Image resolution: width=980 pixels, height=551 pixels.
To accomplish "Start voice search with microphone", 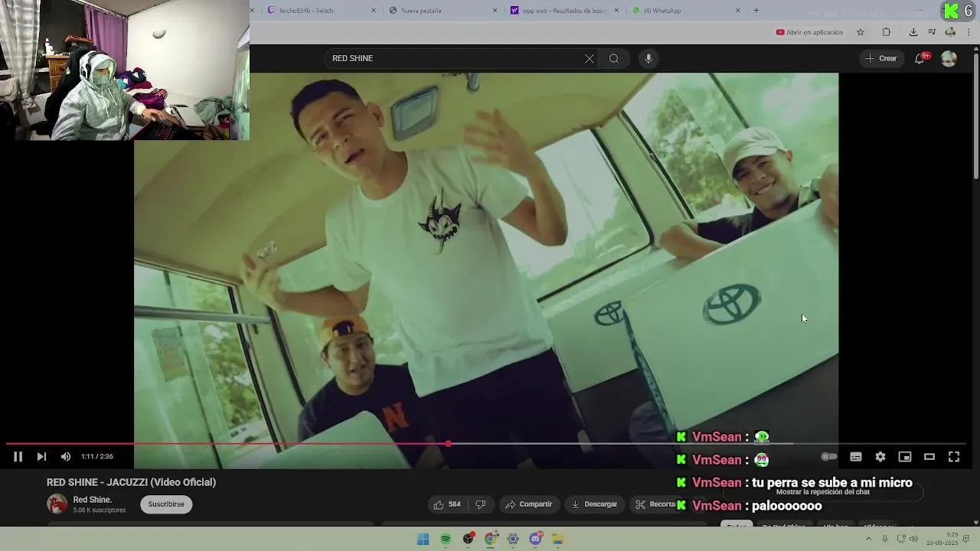I will pos(648,59).
